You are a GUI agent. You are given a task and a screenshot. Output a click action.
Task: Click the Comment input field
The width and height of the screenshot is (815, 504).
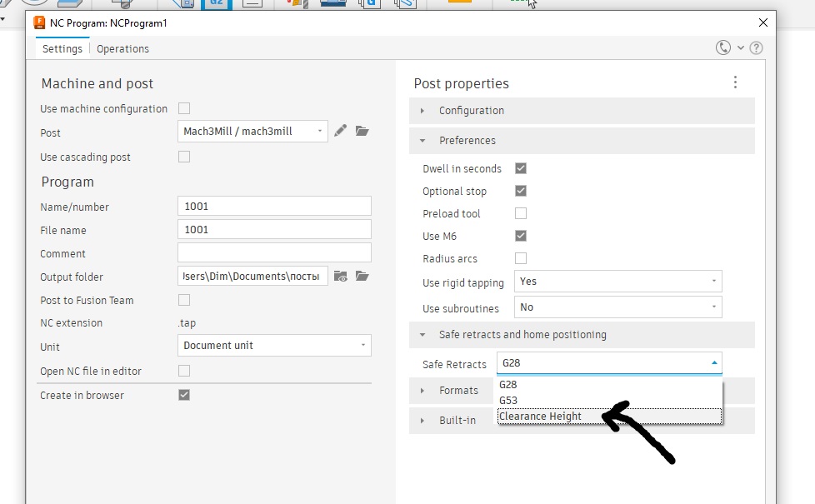coord(274,252)
